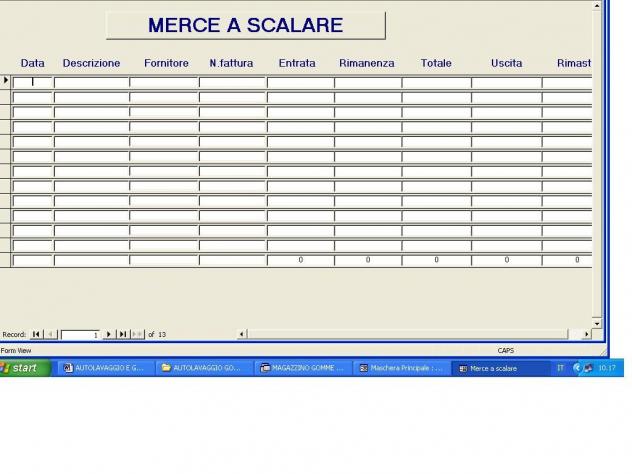Click Totale field showing 0 in last row

click(437, 260)
